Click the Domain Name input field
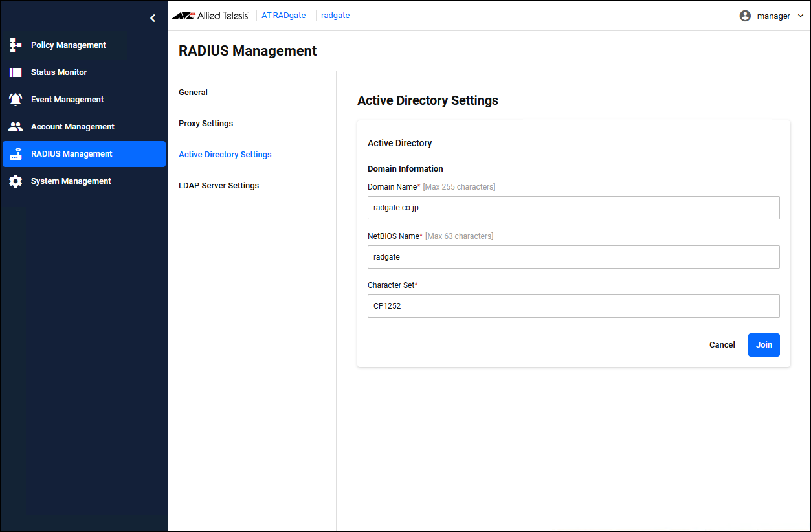This screenshot has height=532, width=811. [573, 208]
